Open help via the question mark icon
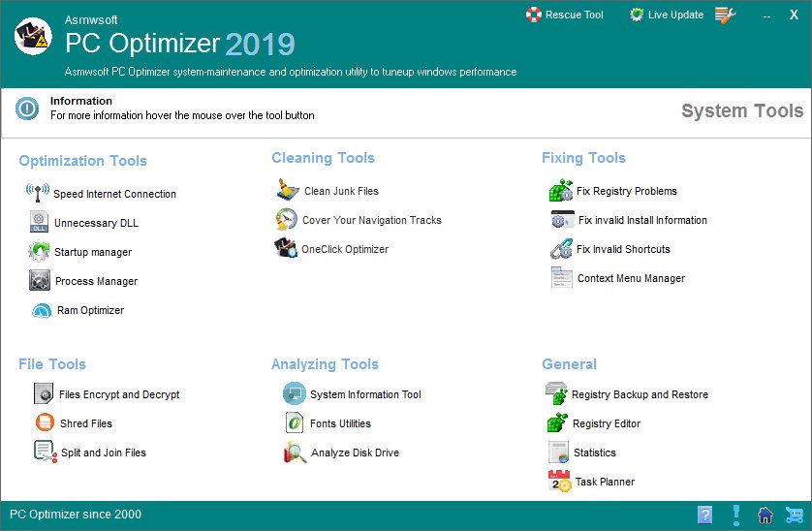The image size is (812, 531). (x=704, y=515)
